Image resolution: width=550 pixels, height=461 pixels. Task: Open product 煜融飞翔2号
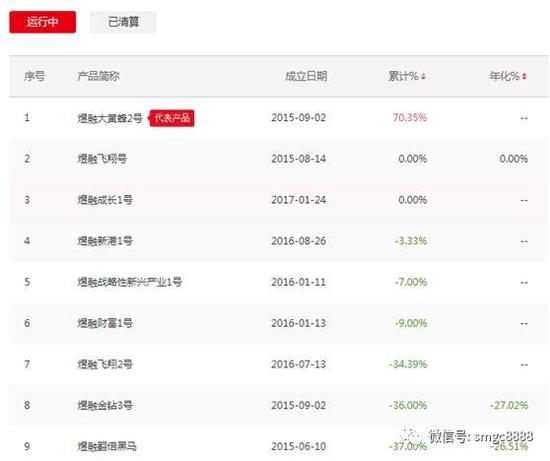coord(105,364)
